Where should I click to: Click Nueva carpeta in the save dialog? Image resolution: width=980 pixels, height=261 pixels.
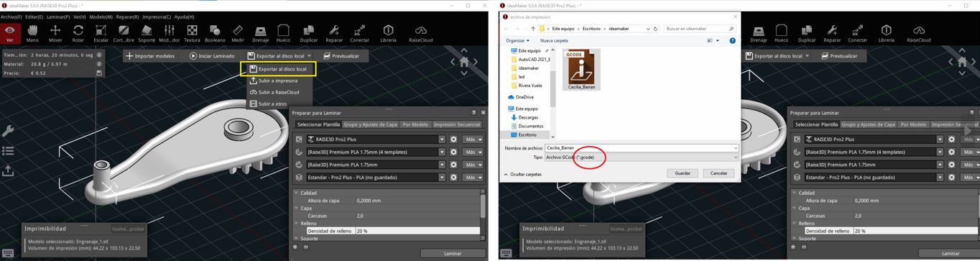click(554, 40)
